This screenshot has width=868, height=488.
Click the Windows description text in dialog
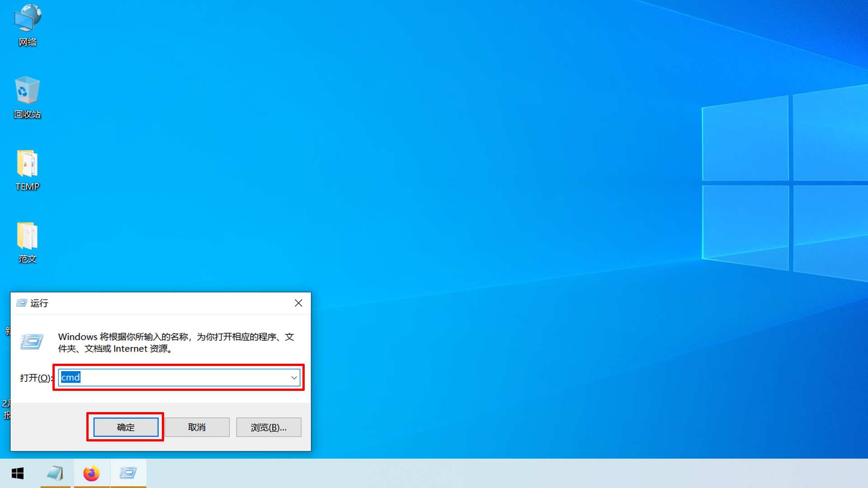(x=176, y=343)
